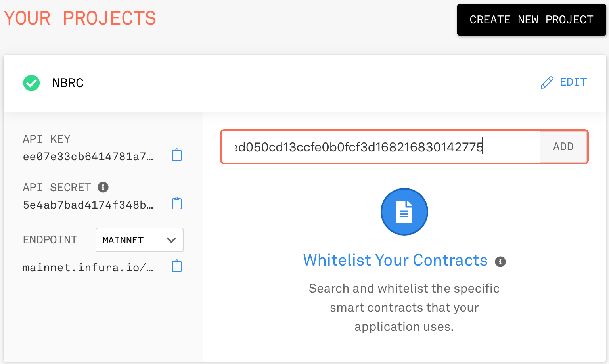Open the MAINNET endpoint dropdown
This screenshot has width=609, height=364.
pos(140,240)
